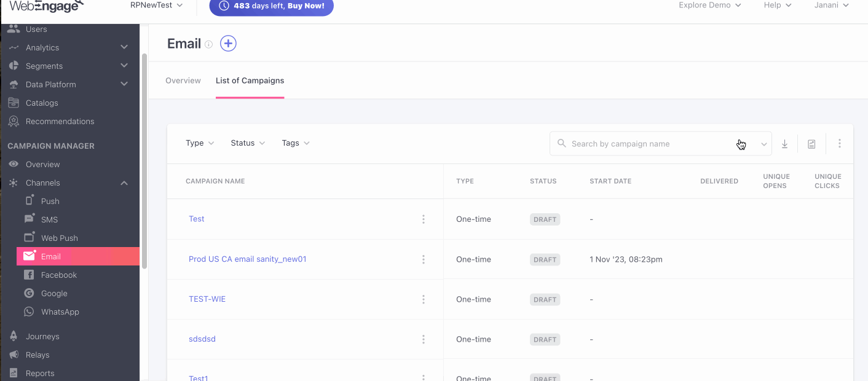
Task: Click the search magnifier icon
Action: [561, 143]
